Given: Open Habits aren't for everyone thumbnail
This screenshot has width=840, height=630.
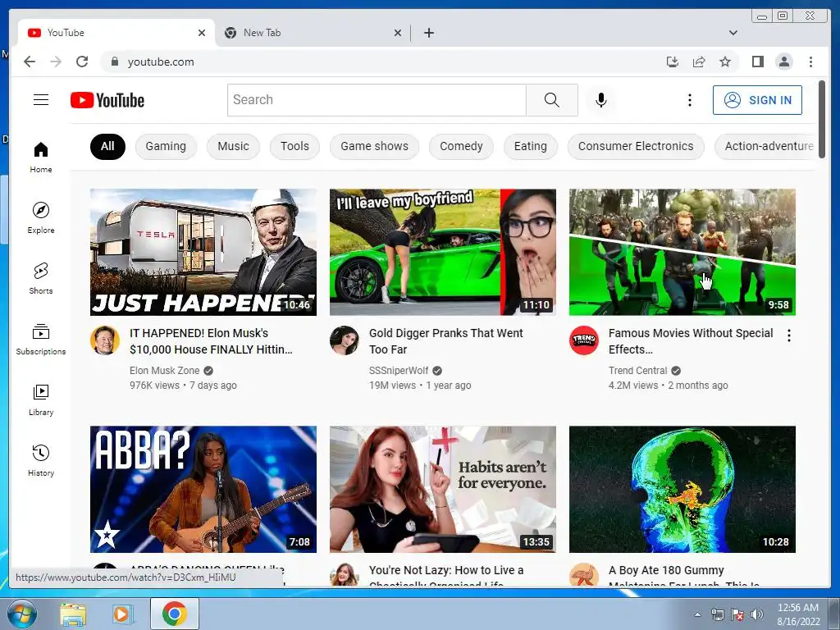Looking at the screenshot, I should [x=442, y=489].
